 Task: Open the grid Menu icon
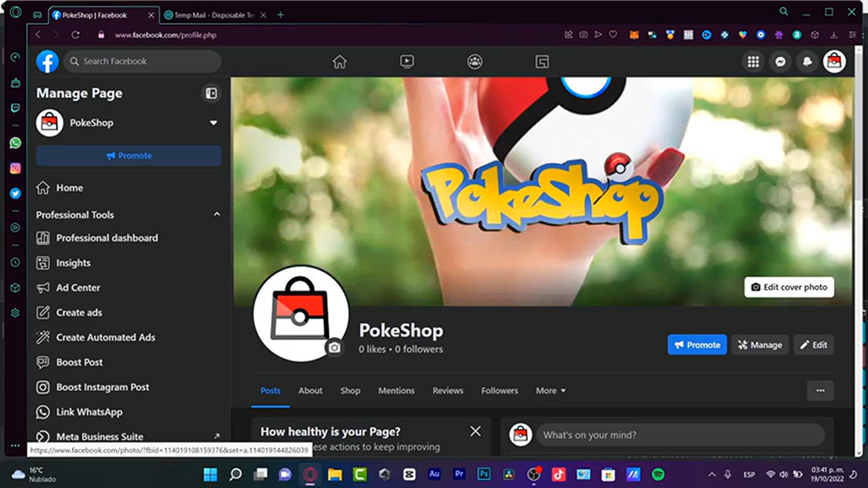point(753,61)
